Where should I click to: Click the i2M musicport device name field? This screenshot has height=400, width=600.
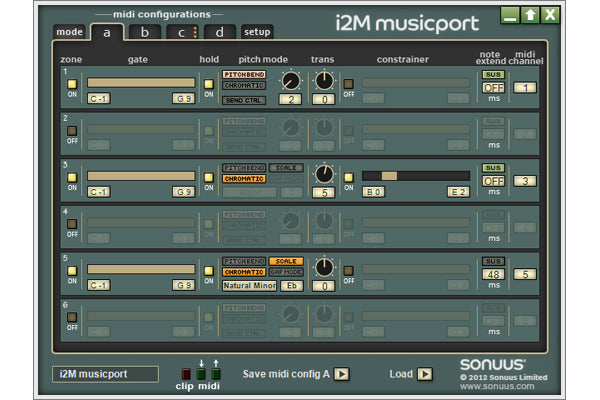pyautogui.click(x=105, y=374)
